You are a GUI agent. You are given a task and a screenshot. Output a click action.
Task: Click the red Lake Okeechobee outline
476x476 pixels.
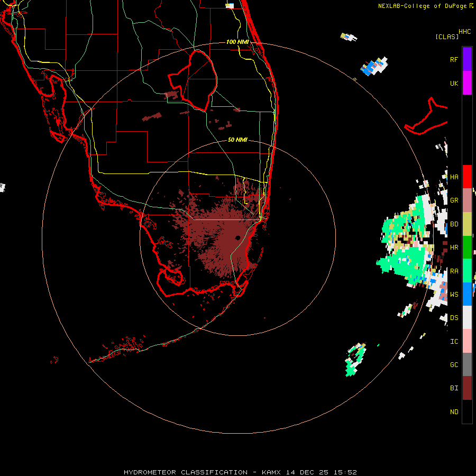click(193, 81)
